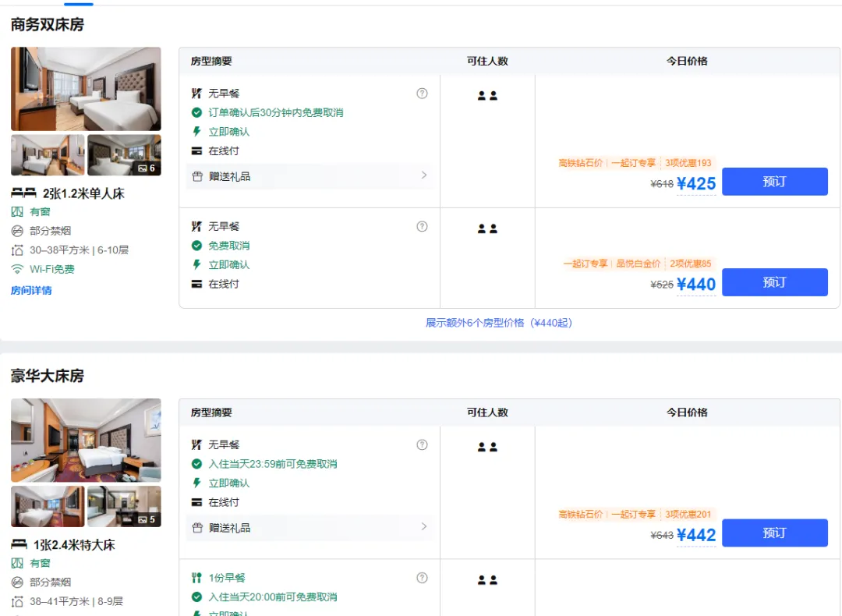Click gift icon in 豪华大床房 赠送礼品 row

pyautogui.click(x=197, y=528)
